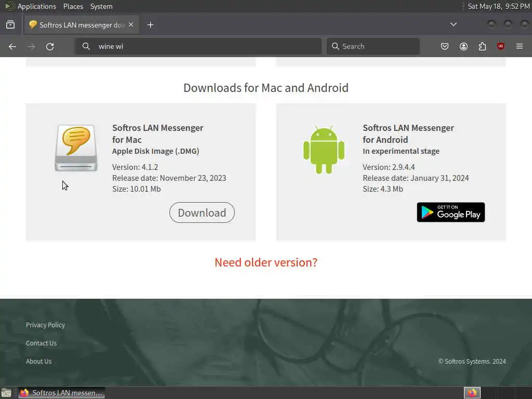532x399 pixels.
Task: Click 'Size: 4.3 Mb' text
Action: [383, 189]
